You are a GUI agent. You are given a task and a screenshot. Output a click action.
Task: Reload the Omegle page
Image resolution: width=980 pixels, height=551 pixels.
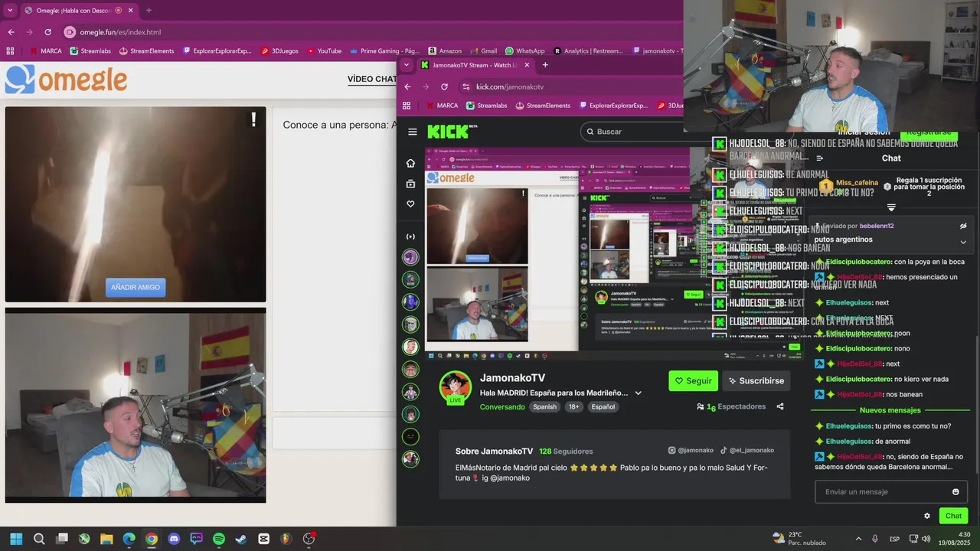47,32
